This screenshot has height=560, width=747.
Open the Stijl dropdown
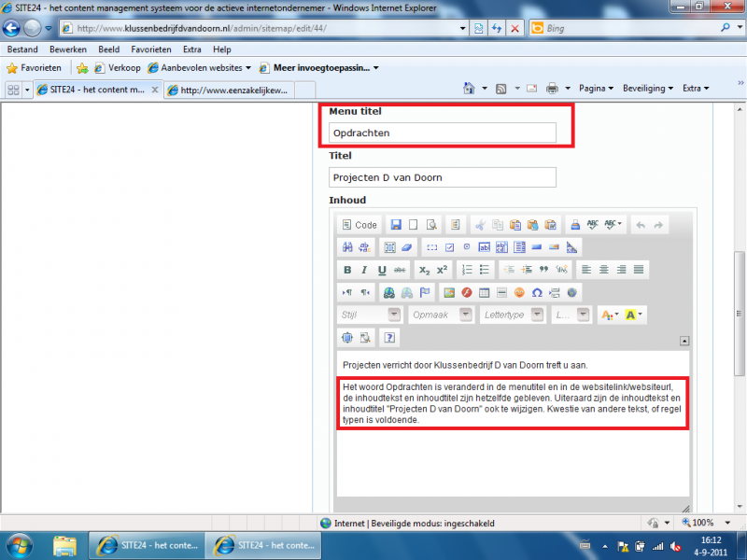coord(370,315)
